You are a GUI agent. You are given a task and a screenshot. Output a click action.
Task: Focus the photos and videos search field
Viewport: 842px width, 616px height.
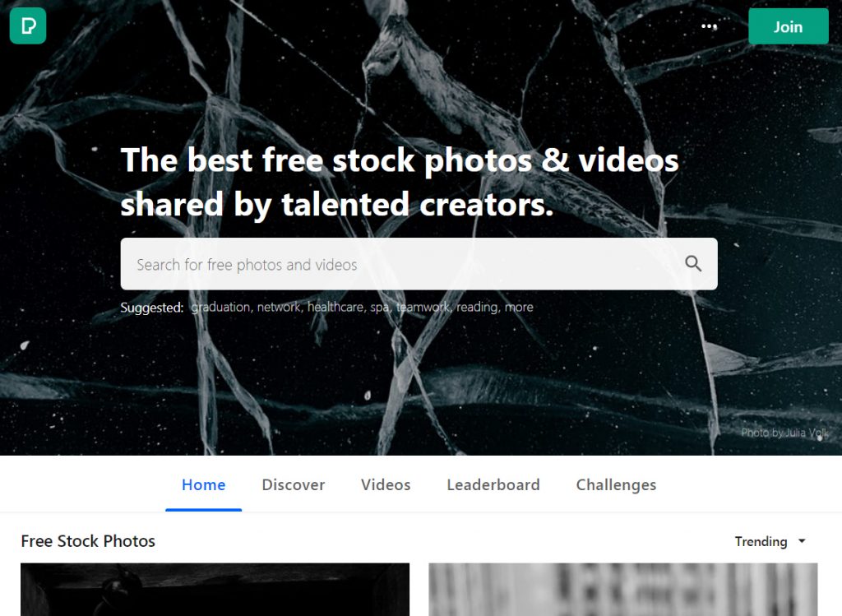tap(419, 264)
